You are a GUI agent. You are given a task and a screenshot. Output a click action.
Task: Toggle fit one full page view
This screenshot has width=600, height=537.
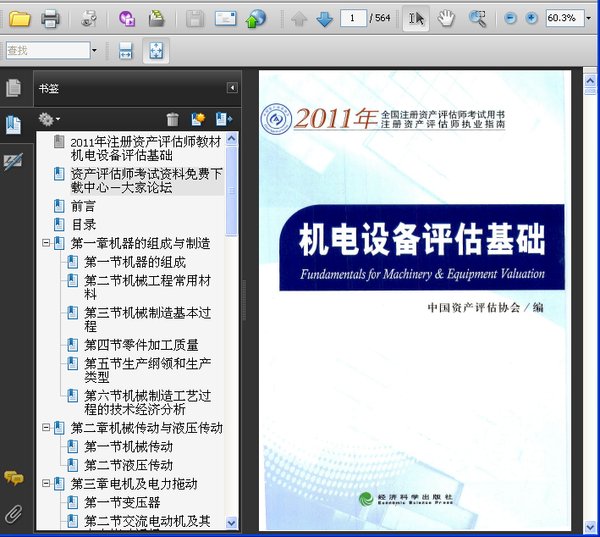[156, 51]
